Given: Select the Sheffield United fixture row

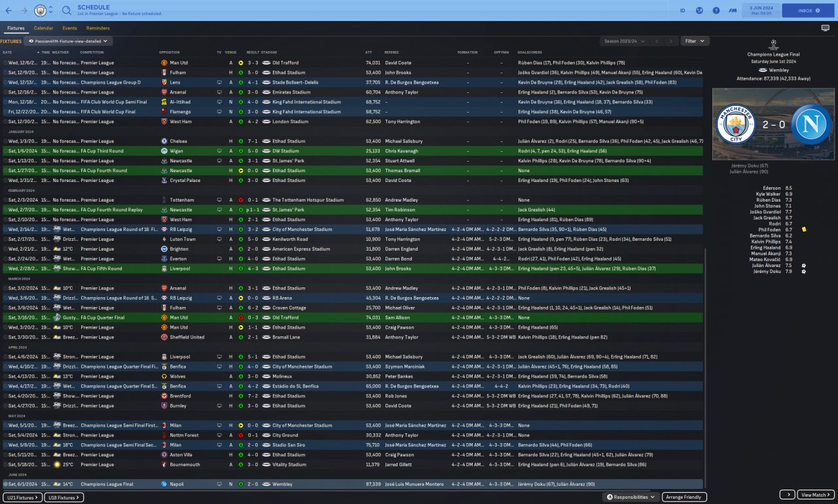Looking at the screenshot, I should point(352,337).
